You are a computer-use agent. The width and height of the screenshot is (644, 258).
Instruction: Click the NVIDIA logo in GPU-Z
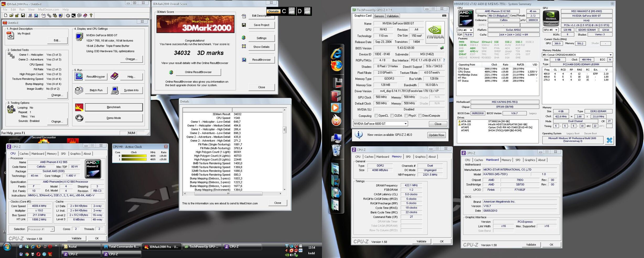pyautogui.click(x=435, y=32)
